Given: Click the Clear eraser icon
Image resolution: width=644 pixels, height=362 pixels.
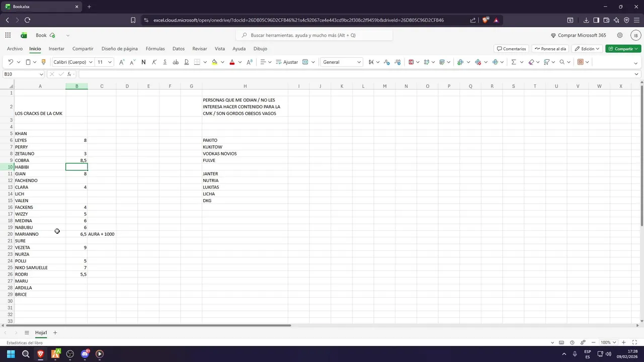Looking at the screenshot, I should pyautogui.click(x=531, y=62).
